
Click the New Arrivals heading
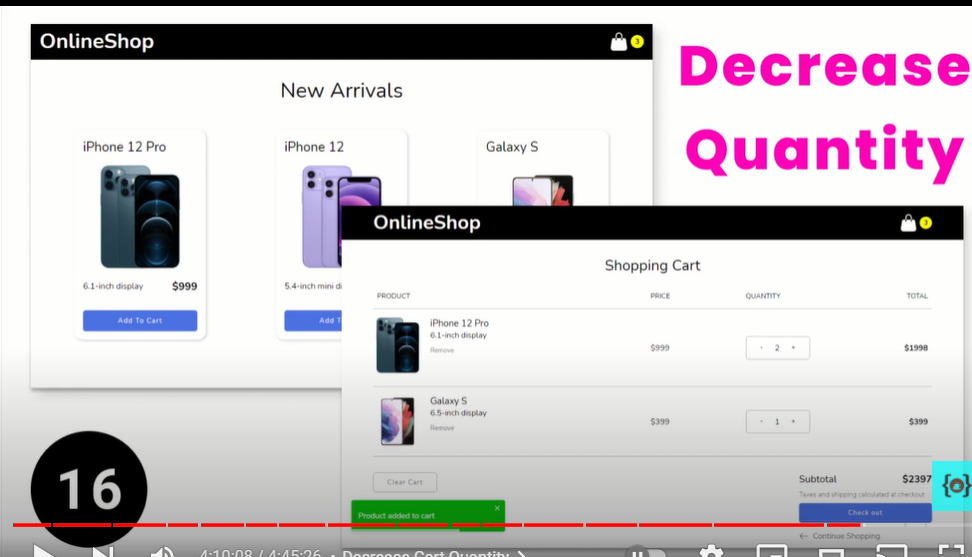coord(342,90)
